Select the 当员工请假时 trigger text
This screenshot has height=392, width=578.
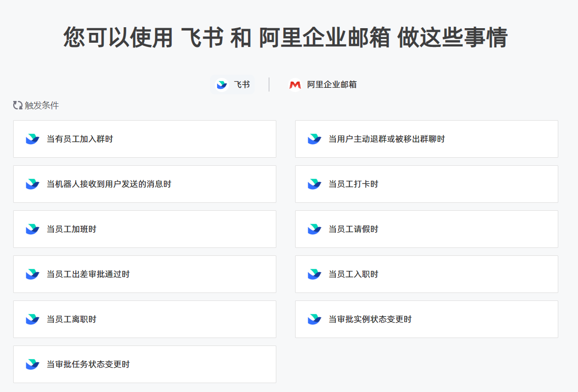[x=353, y=229]
